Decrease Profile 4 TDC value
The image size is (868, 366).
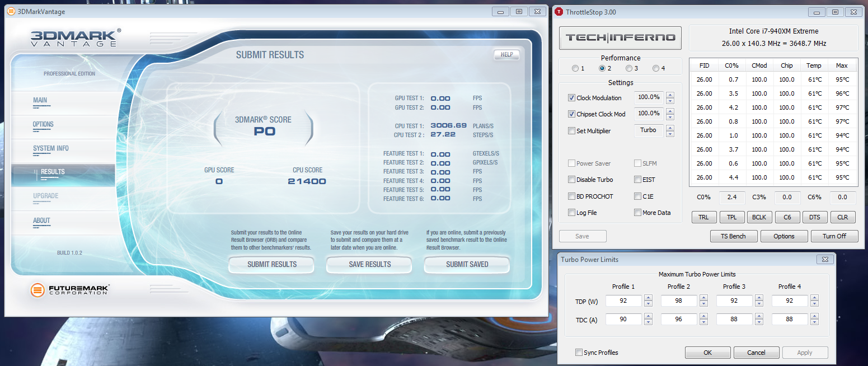(x=814, y=323)
